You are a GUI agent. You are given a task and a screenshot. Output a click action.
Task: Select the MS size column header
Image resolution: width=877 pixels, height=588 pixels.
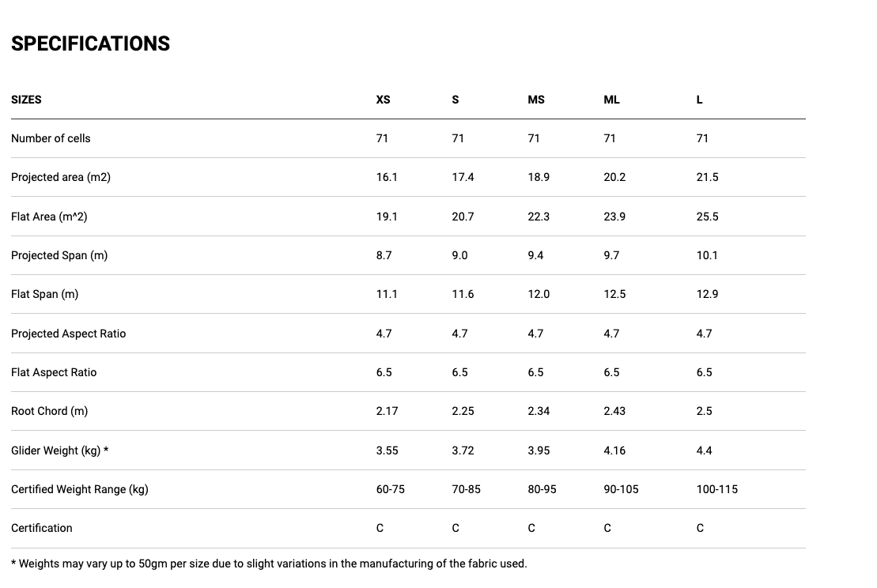pos(536,100)
